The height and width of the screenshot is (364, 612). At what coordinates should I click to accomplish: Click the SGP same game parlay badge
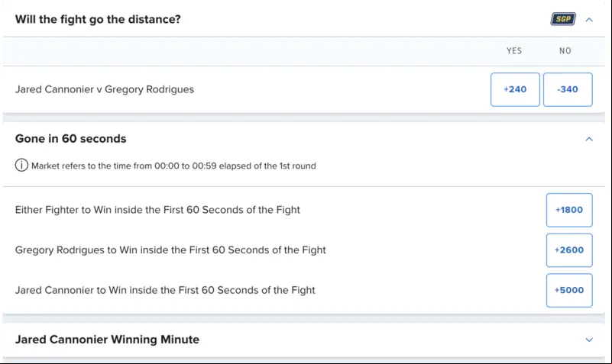[x=563, y=19]
